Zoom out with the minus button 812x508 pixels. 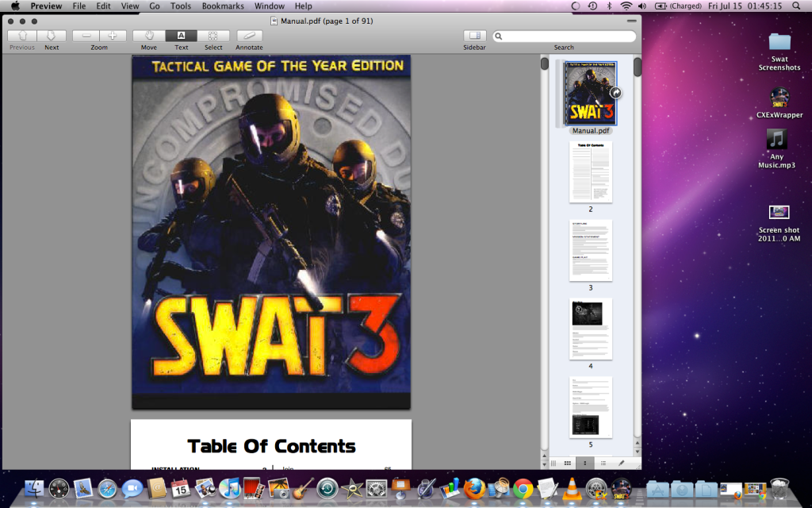point(86,36)
